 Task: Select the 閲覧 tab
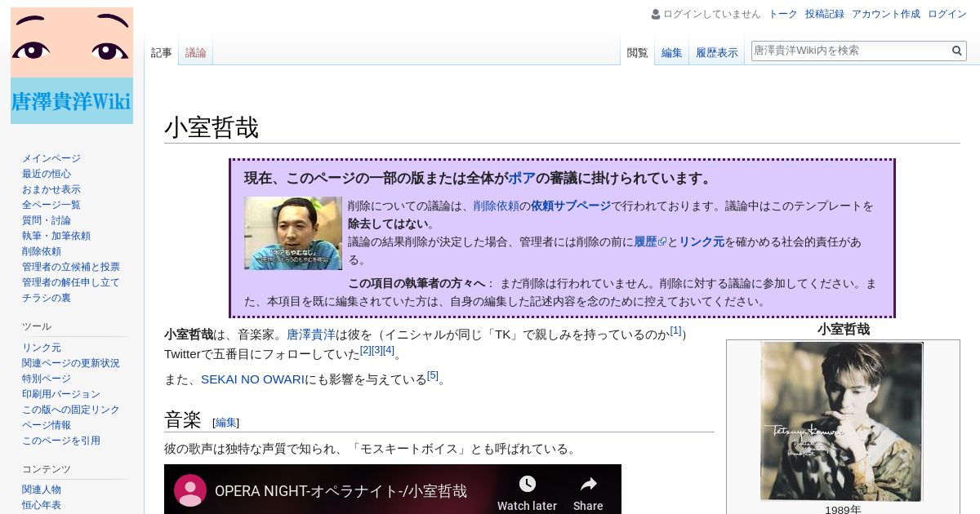(x=638, y=53)
